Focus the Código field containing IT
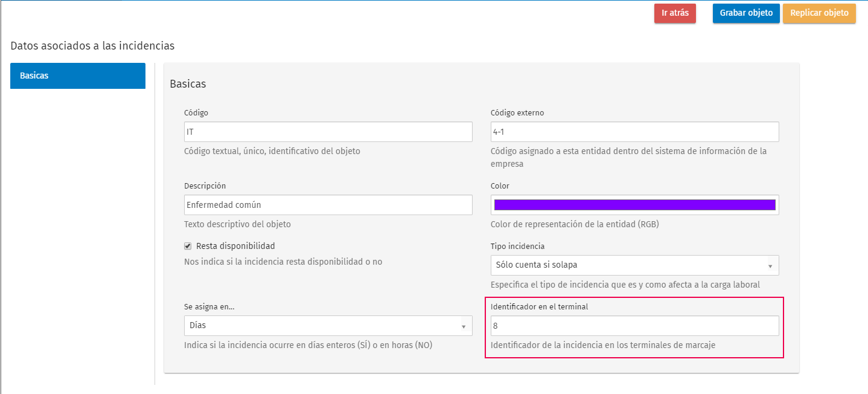Image resolution: width=868 pixels, height=394 pixels. click(x=328, y=132)
